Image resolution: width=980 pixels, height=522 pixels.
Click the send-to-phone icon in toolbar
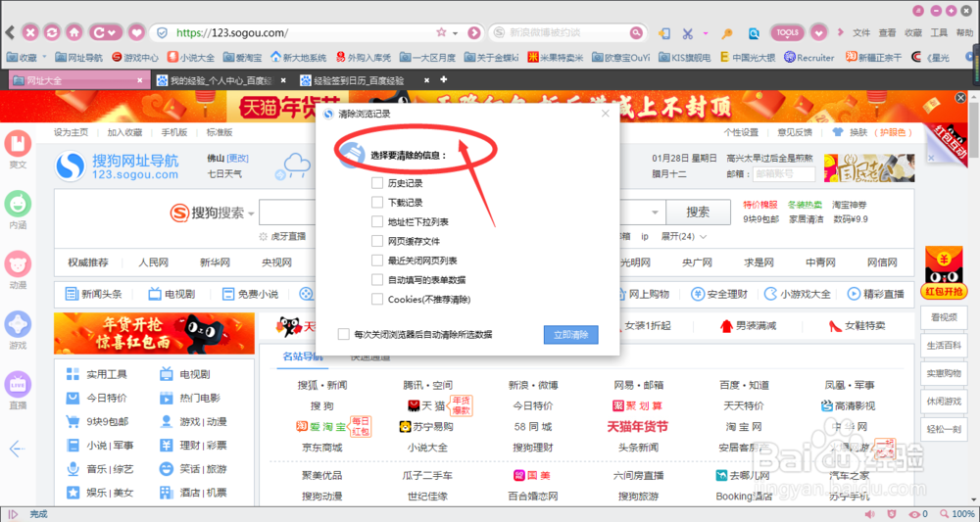point(664,33)
